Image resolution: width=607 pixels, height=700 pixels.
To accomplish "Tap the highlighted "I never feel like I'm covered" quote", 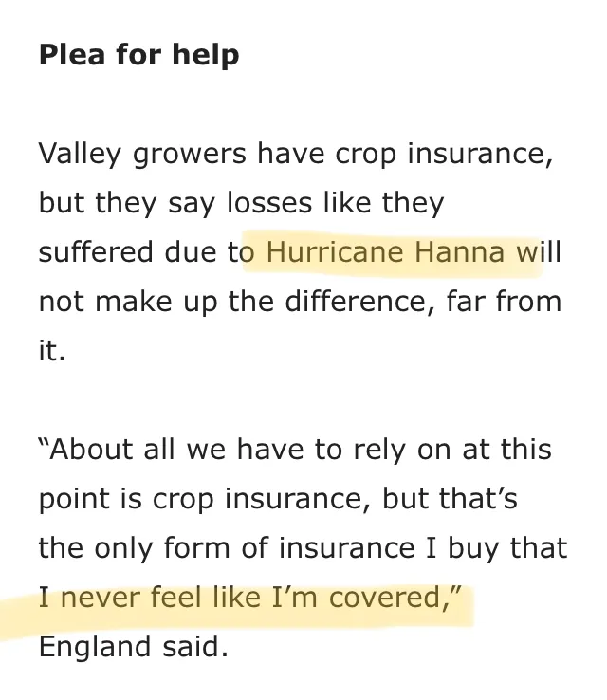I will [245, 597].
